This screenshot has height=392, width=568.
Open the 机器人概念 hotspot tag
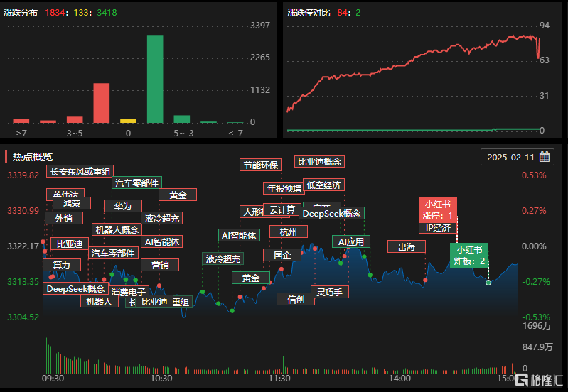(x=117, y=229)
